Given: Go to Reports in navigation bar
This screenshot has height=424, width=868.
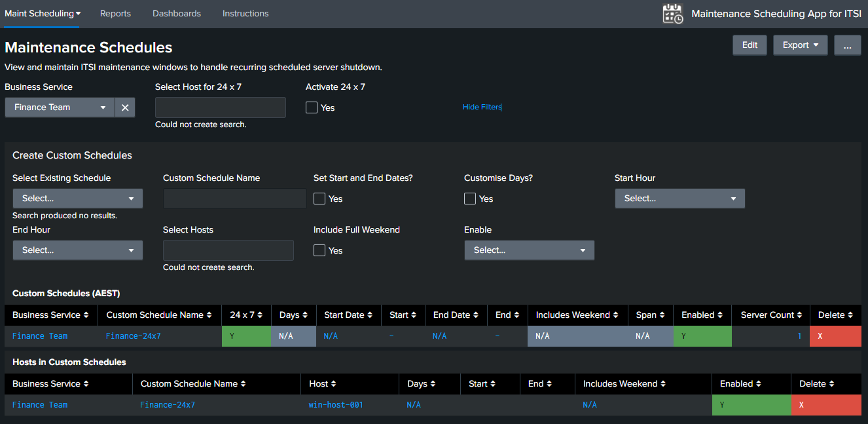Looking at the screenshot, I should pyautogui.click(x=115, y=13).
